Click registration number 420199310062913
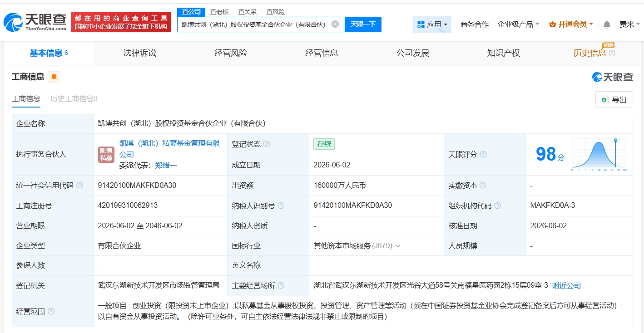The image size is (644, 333). tap(128, 206)
